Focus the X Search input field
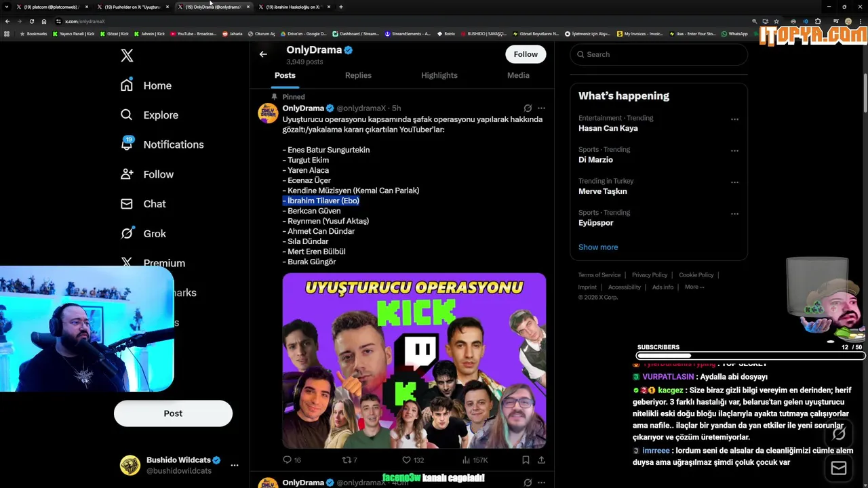The width and height of the screenshot is (868, 488). pyautogui.click(x=658, y=54)
